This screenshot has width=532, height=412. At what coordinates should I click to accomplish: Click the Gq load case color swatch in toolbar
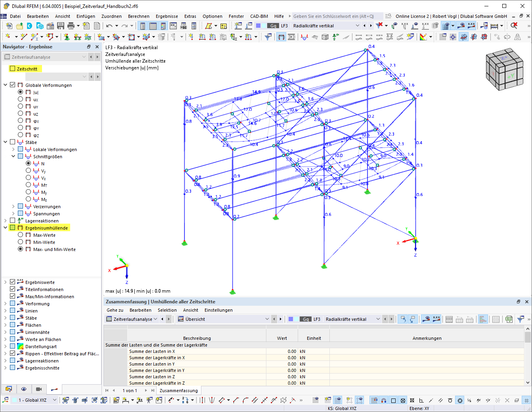(x=273, y=26)
